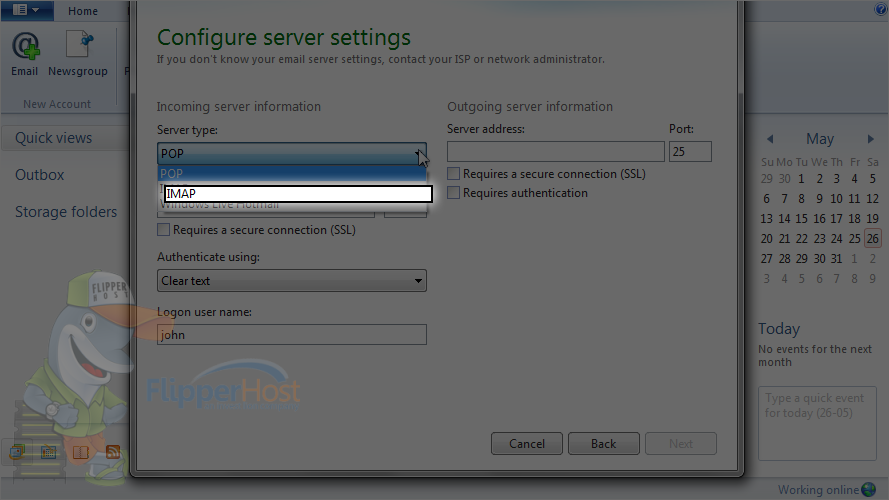Select IMAP from the server type list
The image size is (889, 500).
(298, 194)
